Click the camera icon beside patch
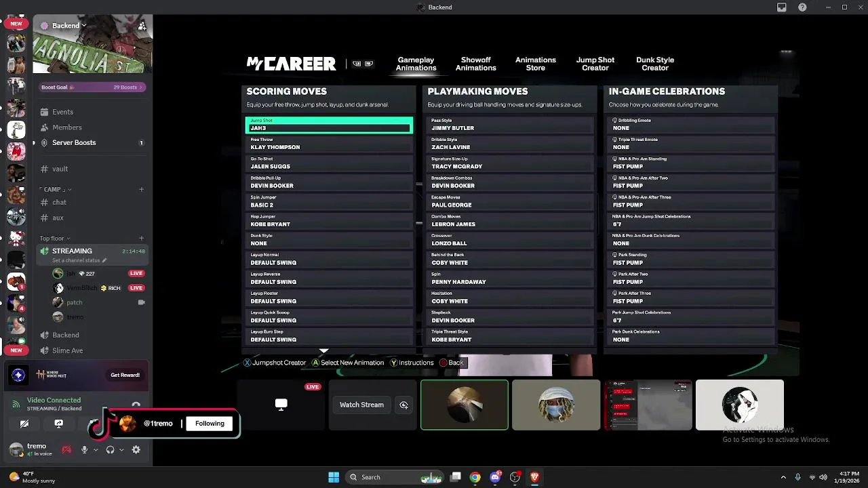The width and height of the screenshot is (868, 488). pos(141,302)
